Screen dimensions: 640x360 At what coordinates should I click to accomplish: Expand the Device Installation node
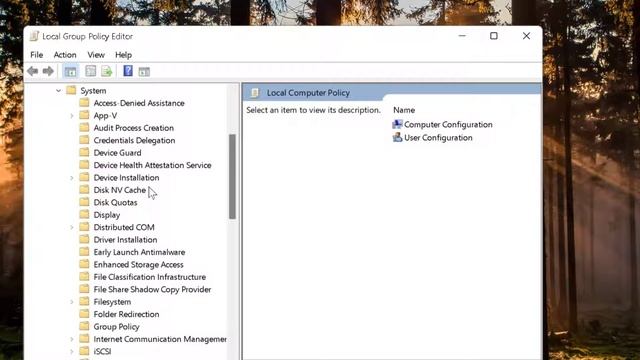click(x=71, y=178)
